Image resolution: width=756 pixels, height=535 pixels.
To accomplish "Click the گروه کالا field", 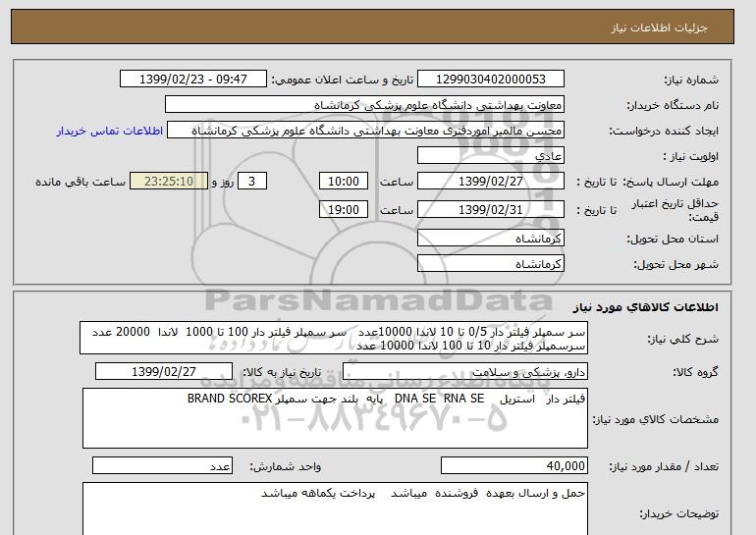I will (x=464, y=372).
